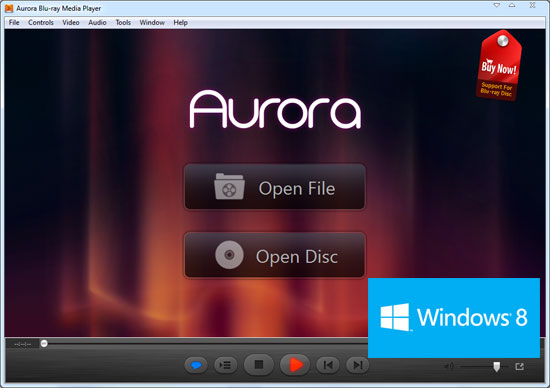550x388 pixels.
Task: Click the Aurora app icon in the title bar
Action: (9, 8)
